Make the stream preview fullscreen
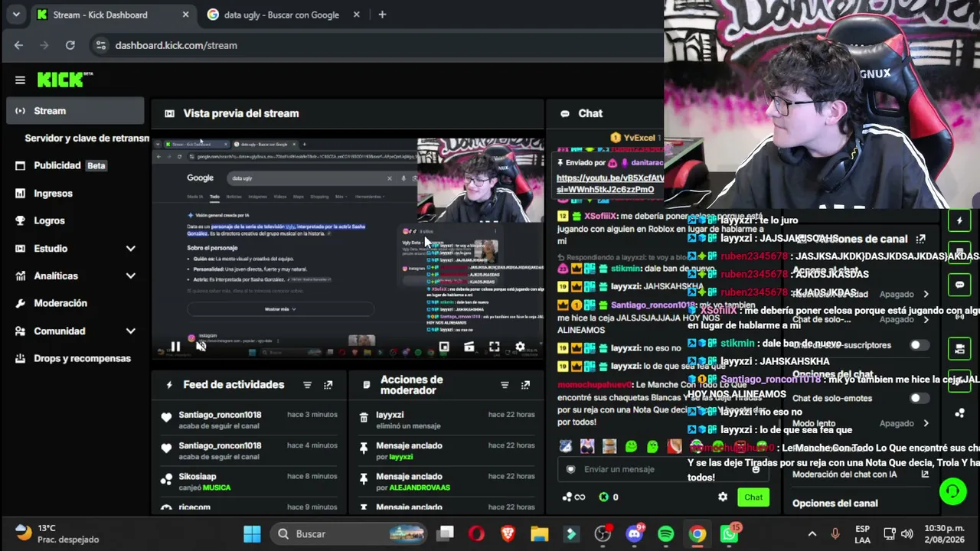Viewport: 980px width, 551px height. click(x=495, y=347)
